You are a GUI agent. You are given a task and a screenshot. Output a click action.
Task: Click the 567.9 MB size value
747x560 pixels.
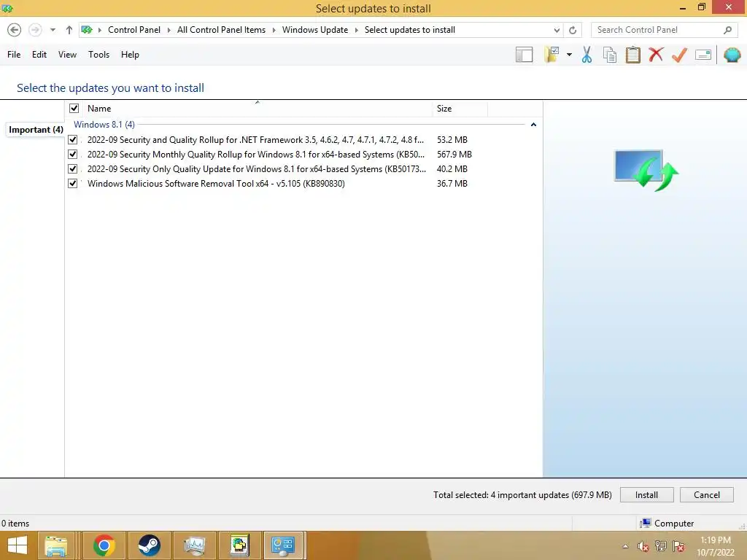[x=454, y=155]
